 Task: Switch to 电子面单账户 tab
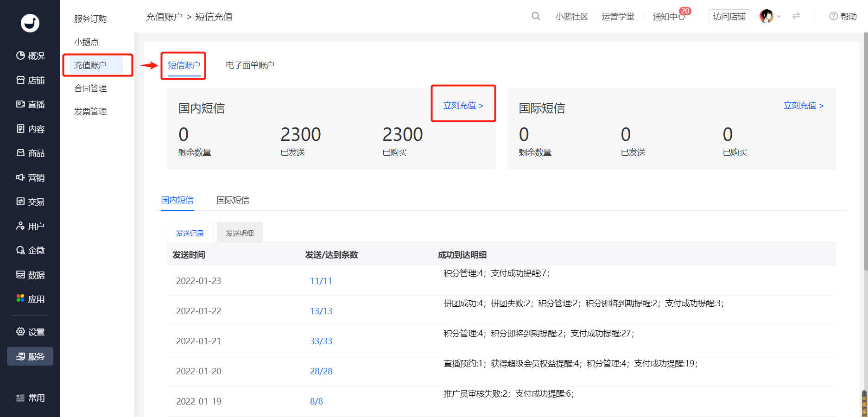point(250,65)
